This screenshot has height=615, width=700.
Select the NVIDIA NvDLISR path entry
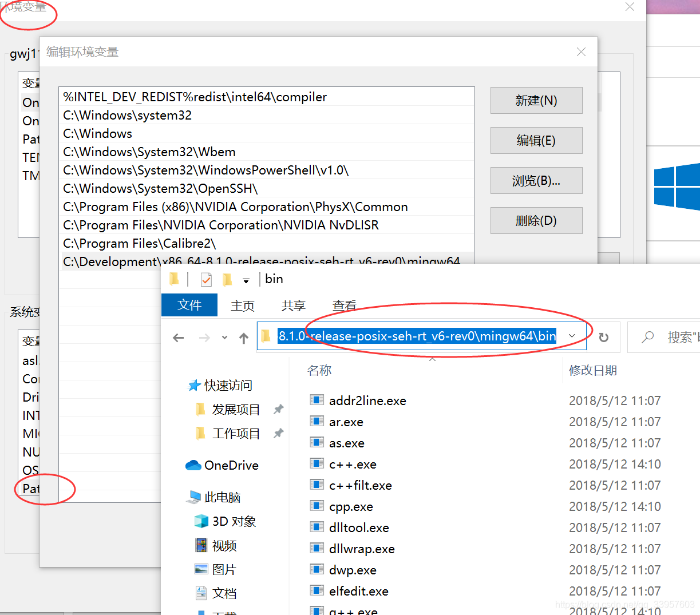pos(267,225)
